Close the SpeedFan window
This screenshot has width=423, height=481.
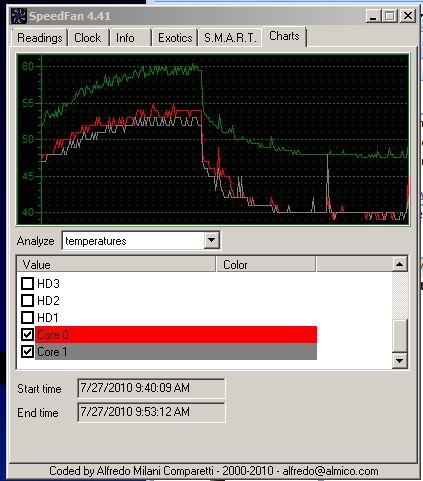pyautogui.click(x=408, y=16)
